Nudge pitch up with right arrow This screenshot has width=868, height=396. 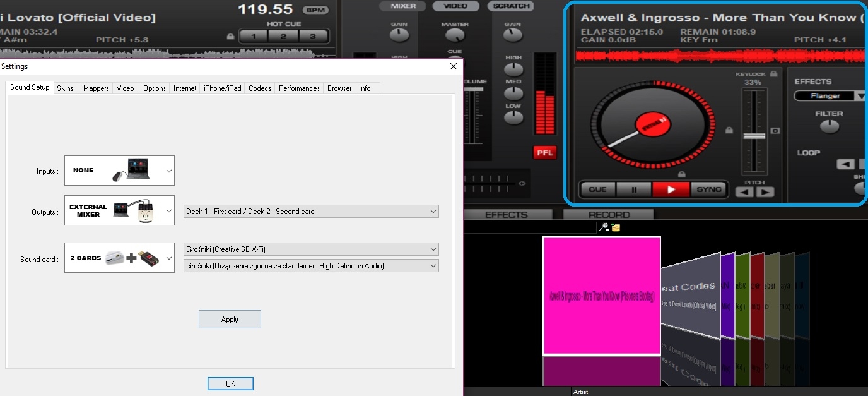[x=765, y=192]
